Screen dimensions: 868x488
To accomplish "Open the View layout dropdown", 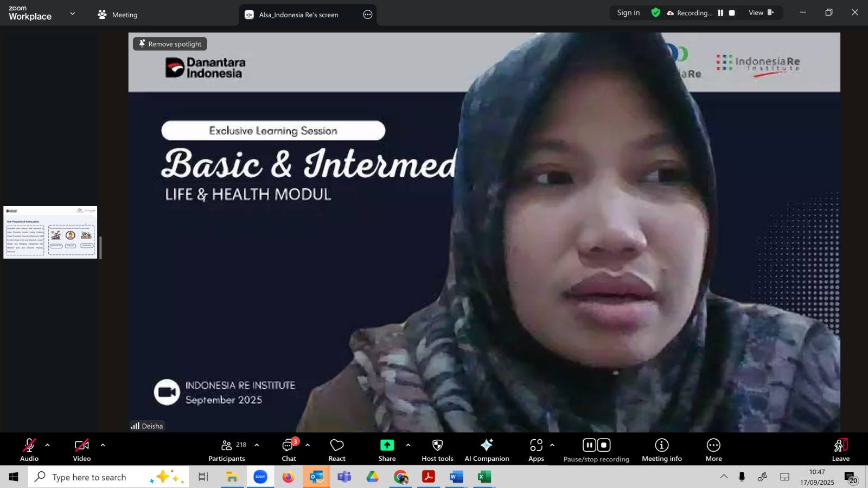I will coord(761,13).
